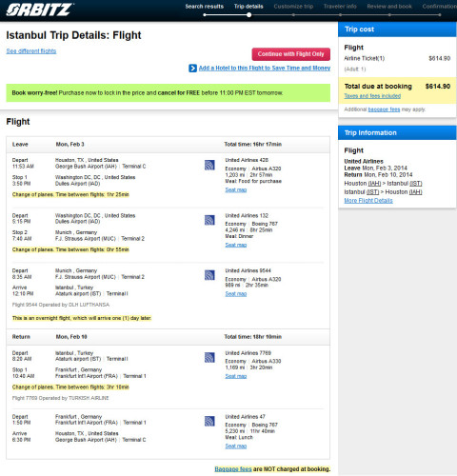Click United Airlines logo for flight 132
This screenshot has width=457, height=476.
209,220
